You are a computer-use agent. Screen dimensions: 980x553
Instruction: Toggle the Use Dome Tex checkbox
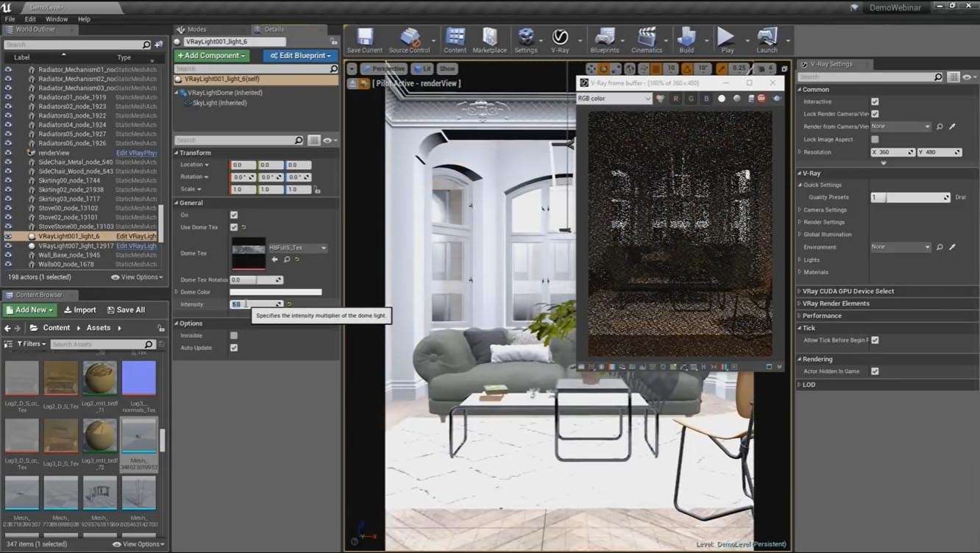(x=234, y=227)
